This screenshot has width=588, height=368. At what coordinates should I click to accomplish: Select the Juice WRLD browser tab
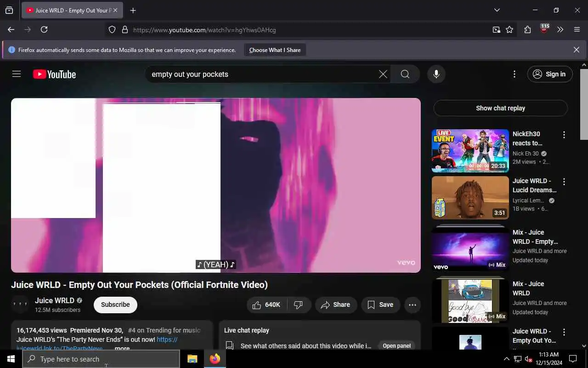(71, 10)
